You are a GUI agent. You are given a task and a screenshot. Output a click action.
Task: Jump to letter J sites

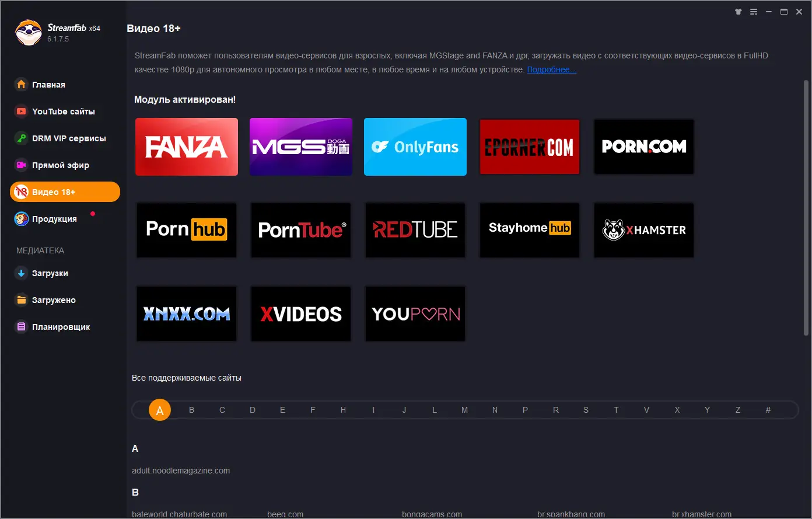(x=404, y=410)
